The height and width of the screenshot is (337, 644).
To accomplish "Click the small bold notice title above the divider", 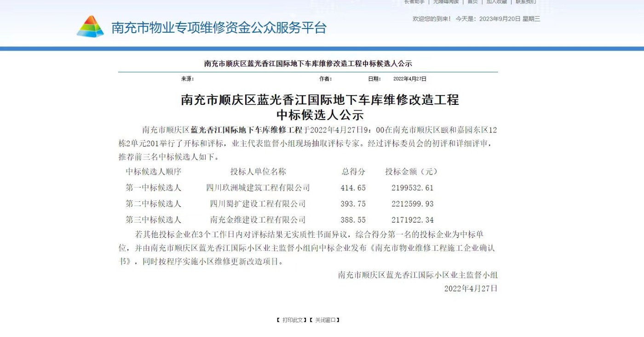I will 308,63.
